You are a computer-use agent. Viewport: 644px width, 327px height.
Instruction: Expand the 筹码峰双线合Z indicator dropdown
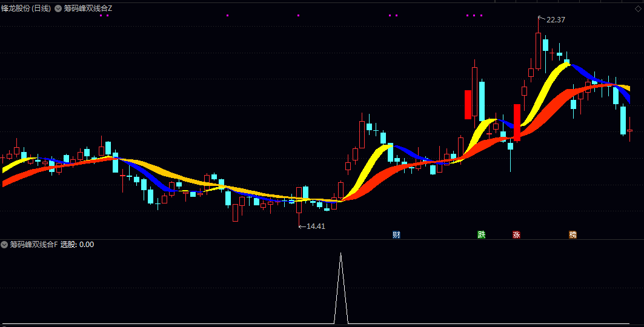[x=58, y=8]
